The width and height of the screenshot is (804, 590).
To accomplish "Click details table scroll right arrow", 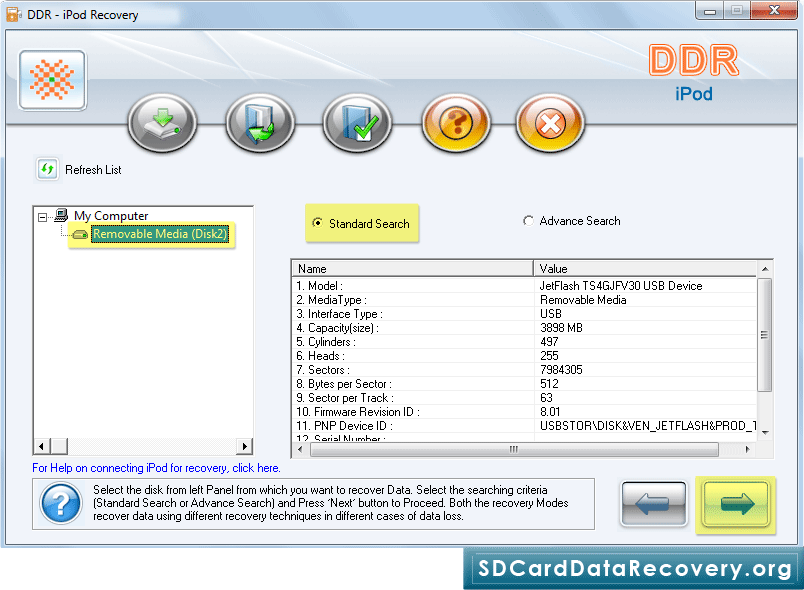I will (748, 450).
